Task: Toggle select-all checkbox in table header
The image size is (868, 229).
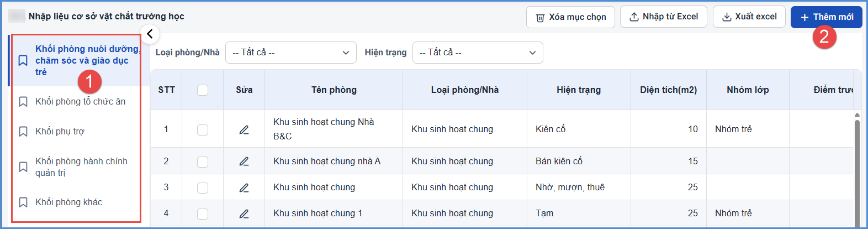Action: 203,90
